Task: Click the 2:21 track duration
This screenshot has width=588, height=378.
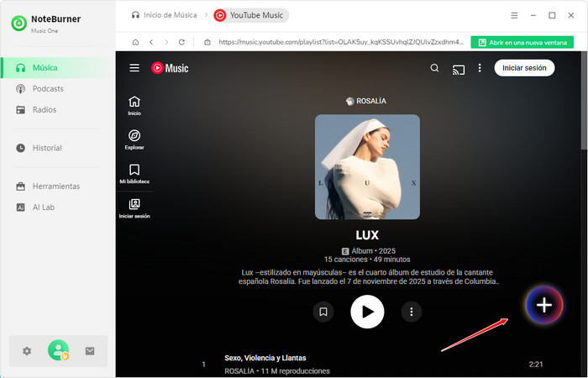Action: (536, 364)
